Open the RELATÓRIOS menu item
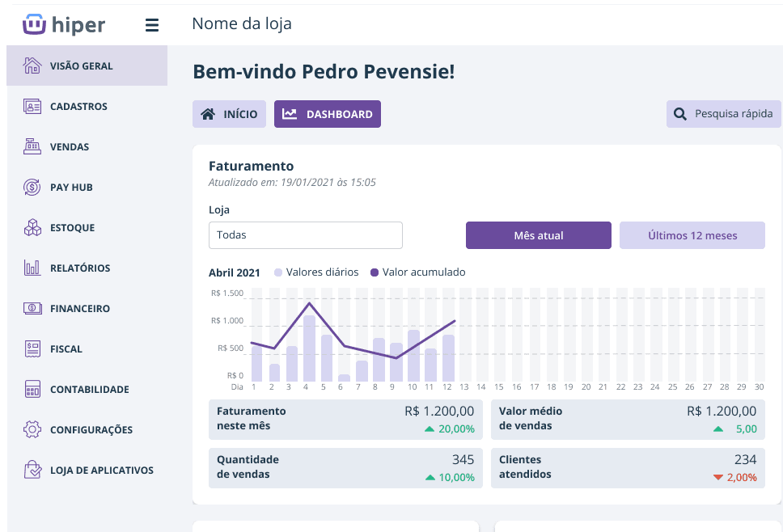Screen dimensions: 783x532 (87, 268)
